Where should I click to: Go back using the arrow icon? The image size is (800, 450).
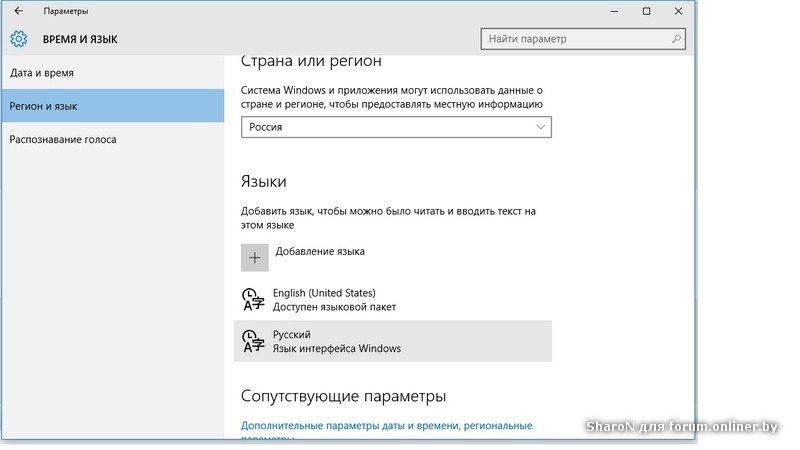[19, 11]
